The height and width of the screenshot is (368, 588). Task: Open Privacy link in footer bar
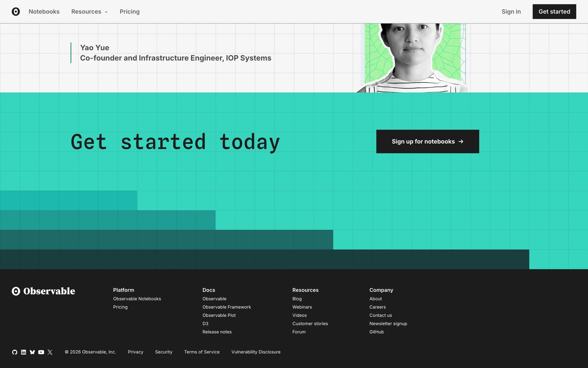(136, 352)
